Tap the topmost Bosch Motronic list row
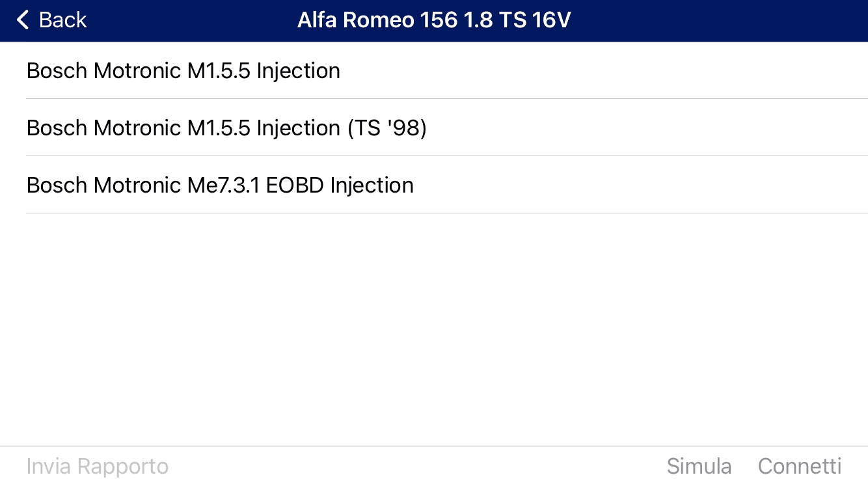The height and width of the screenshot is (488, 868). tap(183, 70)
